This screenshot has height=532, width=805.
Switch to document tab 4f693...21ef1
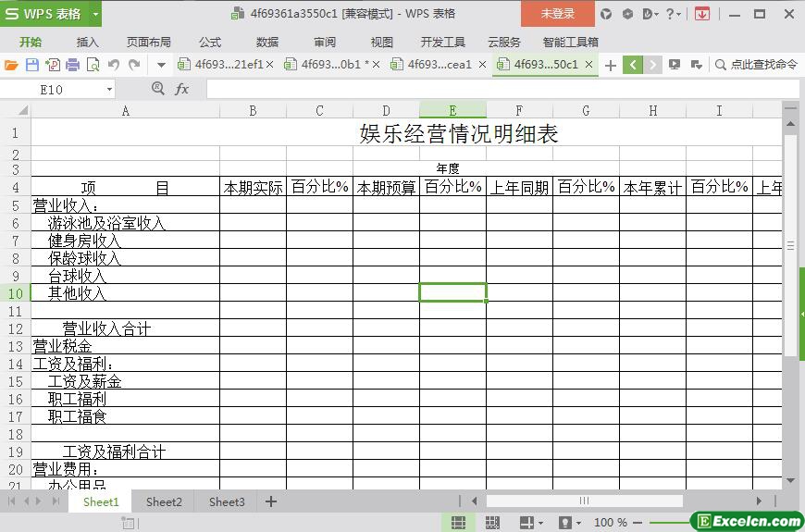(x=224, y=65)
